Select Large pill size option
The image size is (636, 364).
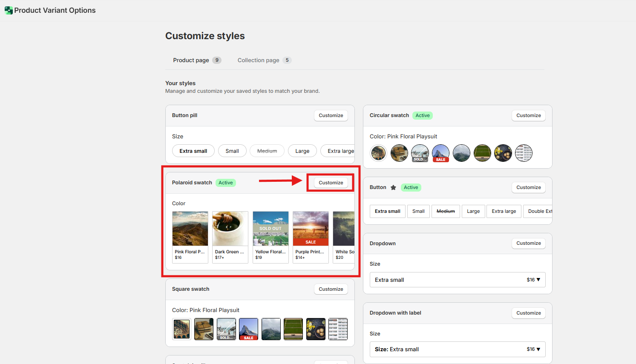point(302,151)
